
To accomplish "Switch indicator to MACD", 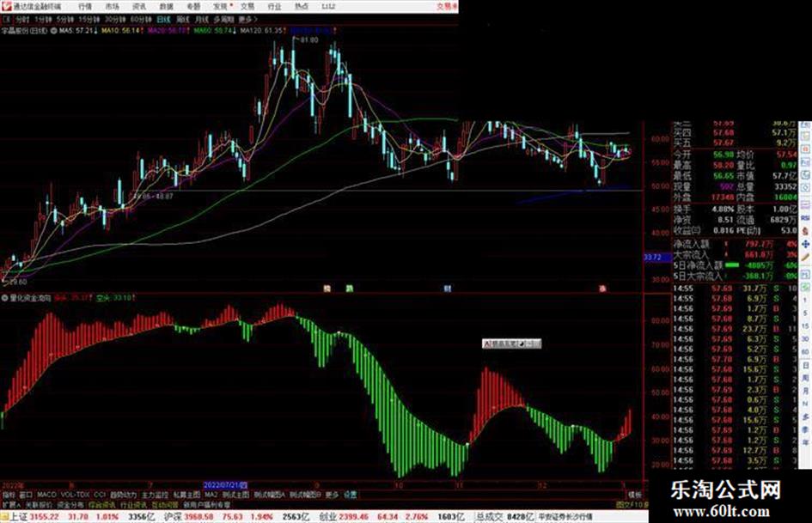I will pyautogui.click(x=46, y=495).
